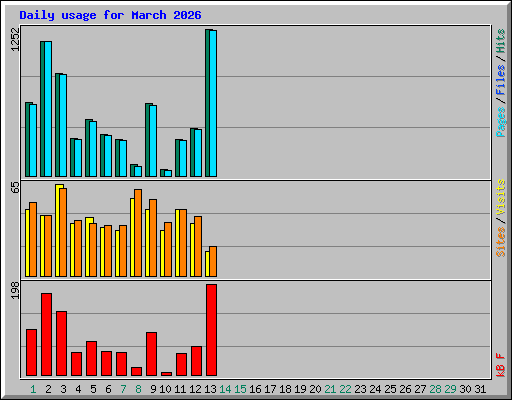Click day label '5' on x-axis

pos(93,389)
